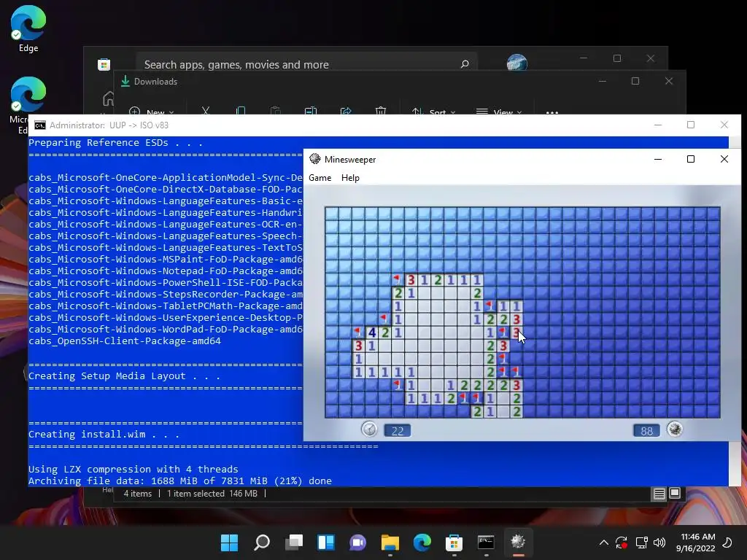747x560 pixels.
Task: Click the magnifier search icon in Microsoft Store
Action: click(x=465, y=64)
